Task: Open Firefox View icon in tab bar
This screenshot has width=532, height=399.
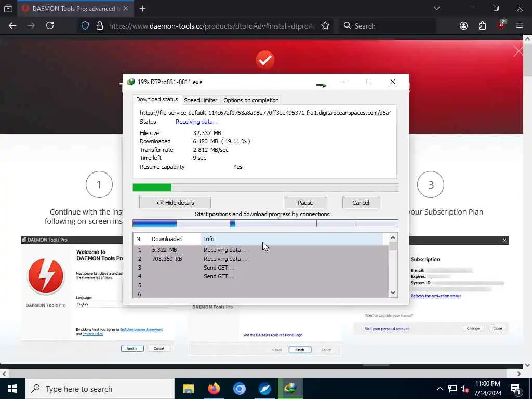Action: point(8,8)
